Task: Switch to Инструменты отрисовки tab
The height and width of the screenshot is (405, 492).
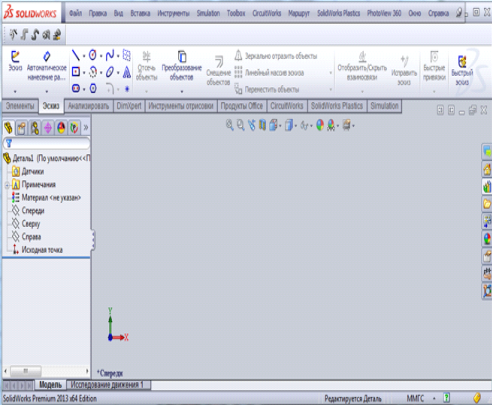Action: point(181,106)
